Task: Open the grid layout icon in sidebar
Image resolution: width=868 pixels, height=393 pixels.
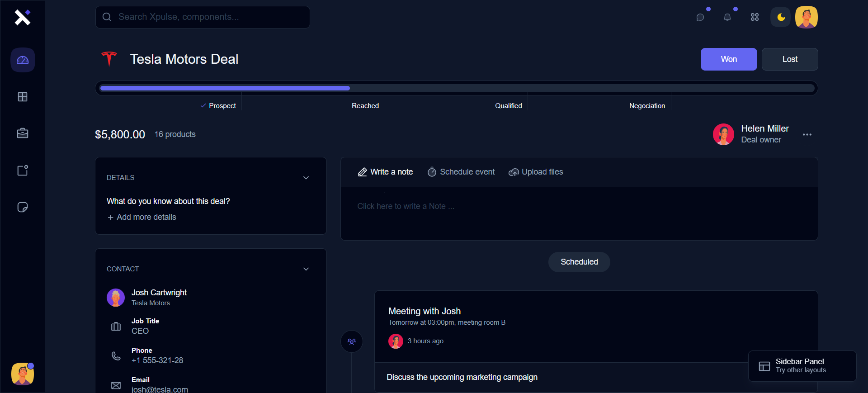Action: tap(23, 97)
